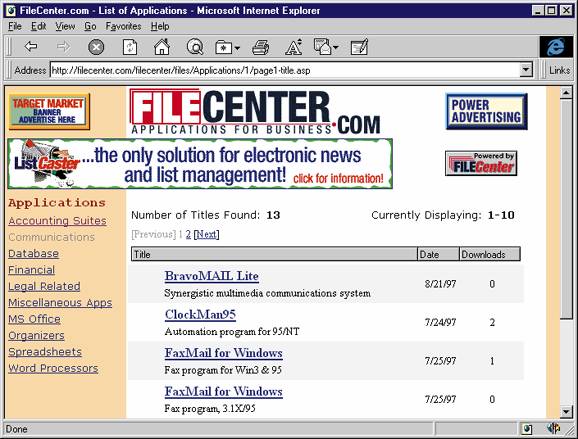This screenshot has height=439, width=578.
Task: Open the Favorites menu
Action: point(123,27)
